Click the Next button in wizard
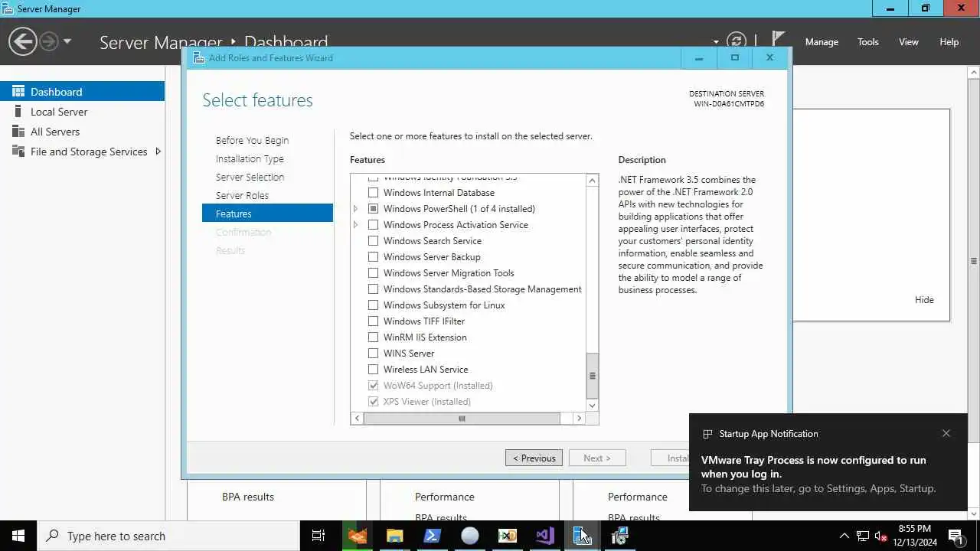Viewport: 980px width, 551px height. 596,458
